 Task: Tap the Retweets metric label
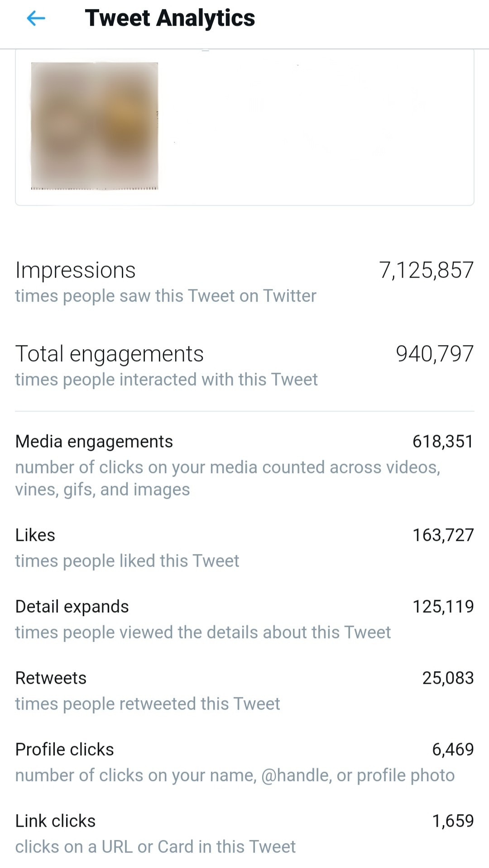[51, 678]
